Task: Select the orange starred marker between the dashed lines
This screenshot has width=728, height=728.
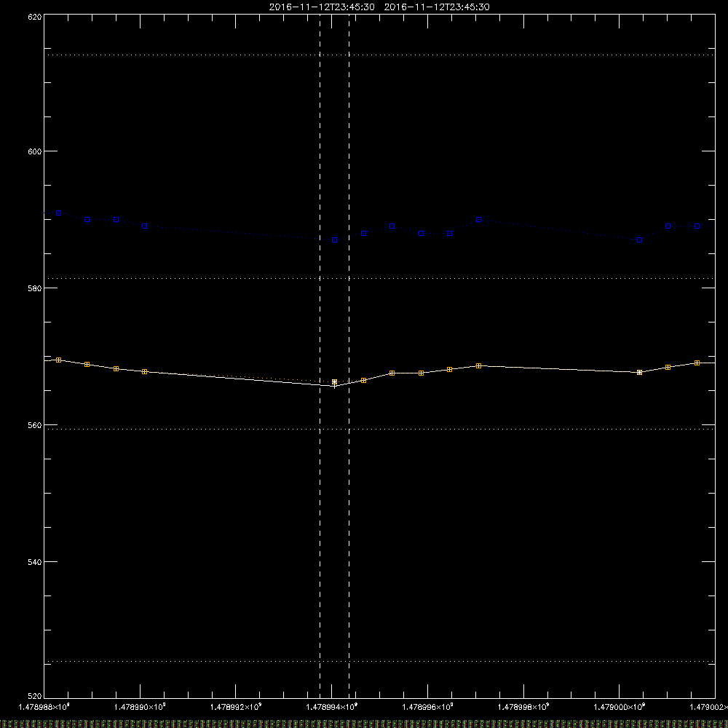Action: 335,382
